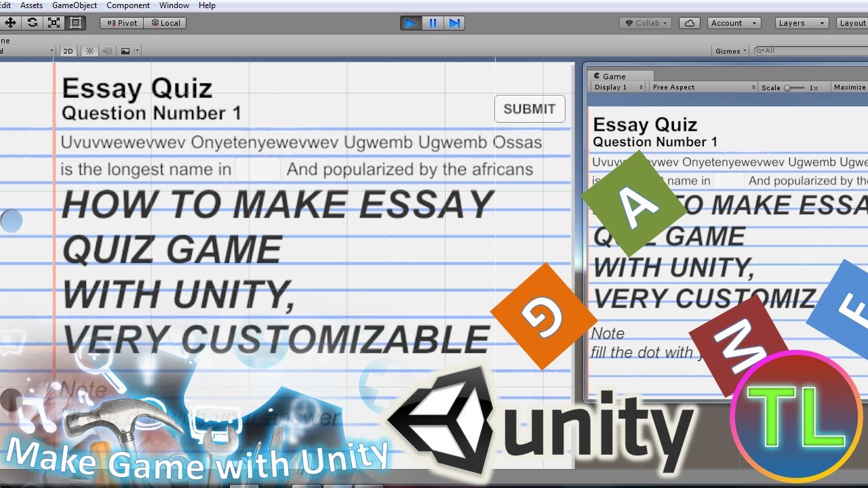Open the Edit menu
The height and width of the screenshot is (488, 868).
[5, 5]
